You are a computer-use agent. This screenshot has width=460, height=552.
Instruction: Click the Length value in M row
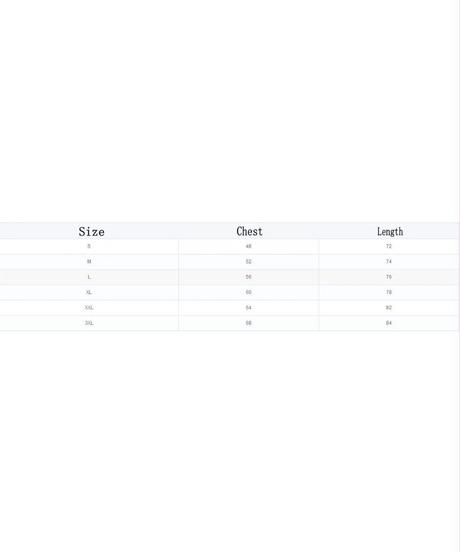point(389,262)
